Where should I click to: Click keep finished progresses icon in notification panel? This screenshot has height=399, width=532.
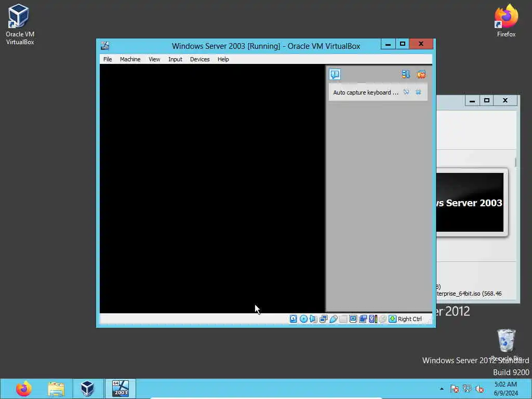click(x=406, y=74)
